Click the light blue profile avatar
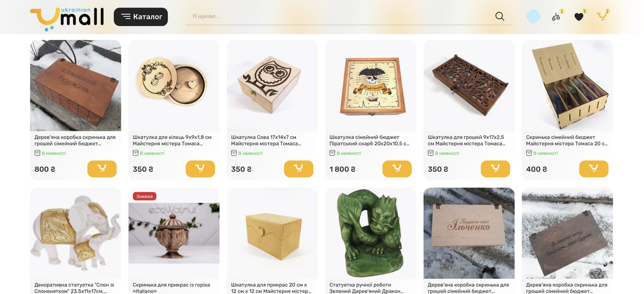 pyautogui.click(x=533, y=17)
